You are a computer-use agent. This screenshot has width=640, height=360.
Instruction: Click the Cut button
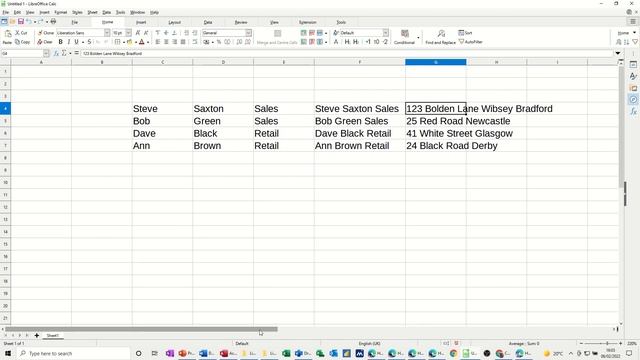pyautogui.click(x=21, y=33)
